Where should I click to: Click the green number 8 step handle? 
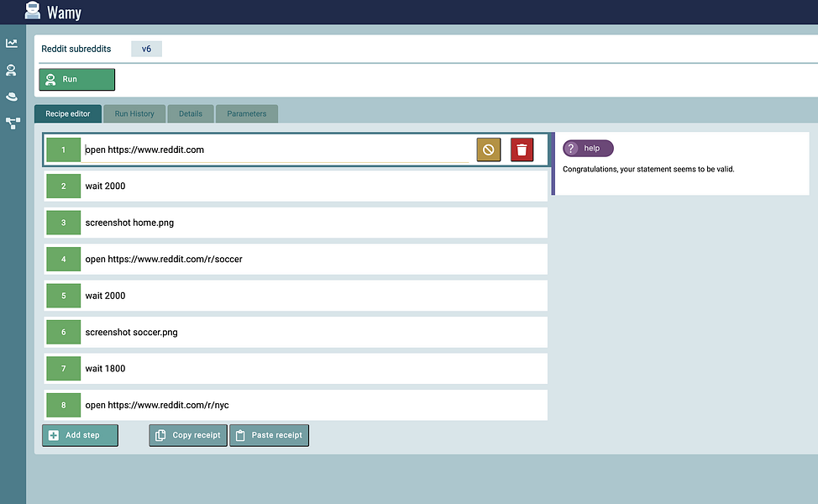click(x=64, y=406)
